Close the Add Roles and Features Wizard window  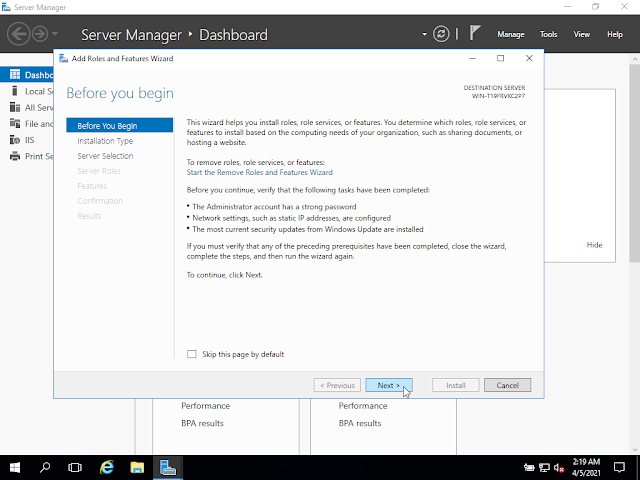coord(529,58)
